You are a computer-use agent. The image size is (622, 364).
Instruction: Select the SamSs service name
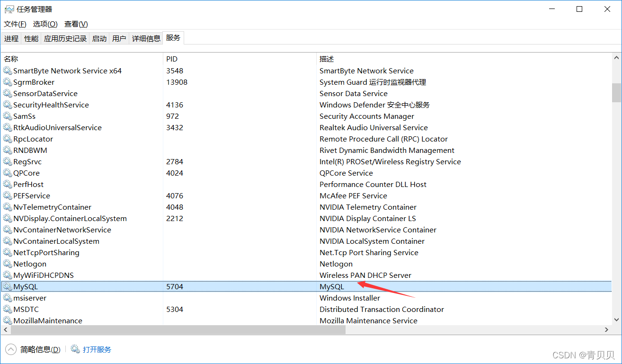click(25, 116)
